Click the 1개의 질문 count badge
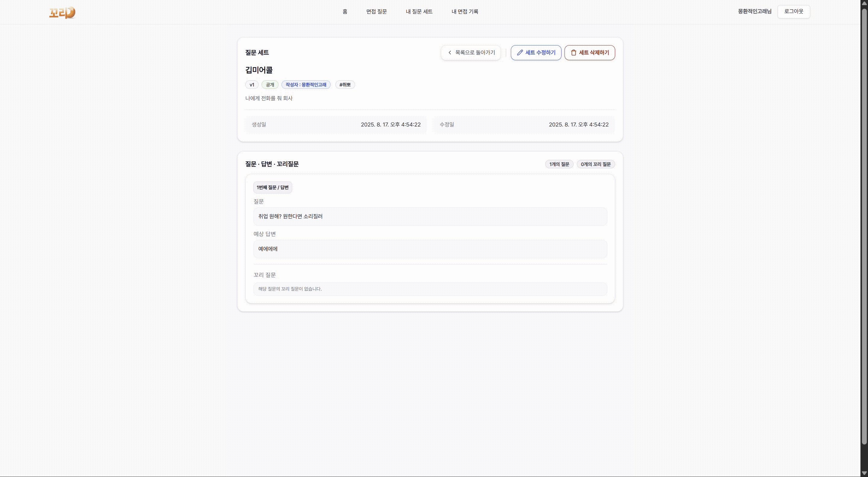This screenshot has height=477, width=868. pos(559,164)
